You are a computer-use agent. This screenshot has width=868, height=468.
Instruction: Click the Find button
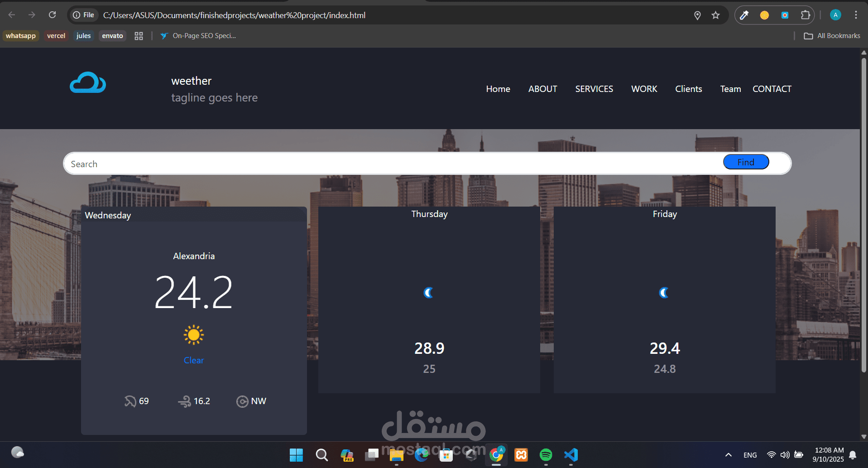(x=746, y=162)
